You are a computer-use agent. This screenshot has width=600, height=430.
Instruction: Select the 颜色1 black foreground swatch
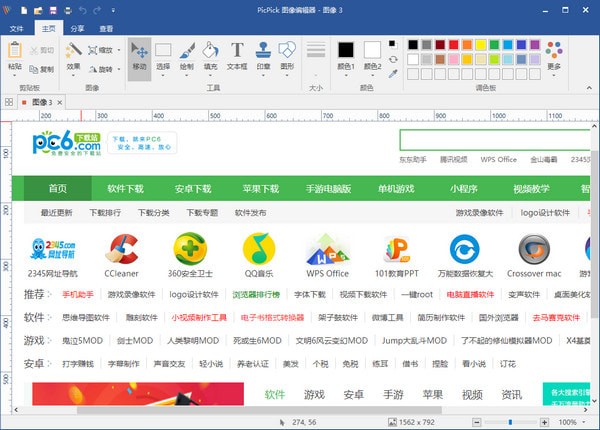coord(346,51)
